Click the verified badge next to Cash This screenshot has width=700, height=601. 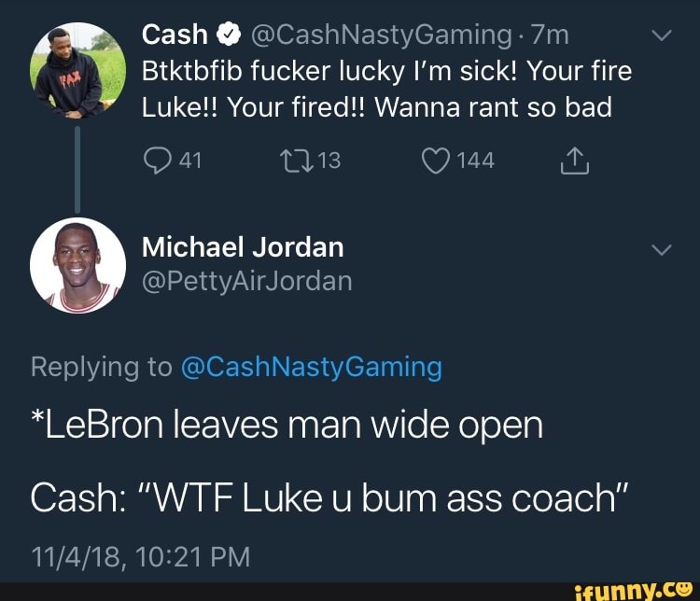[x=229, y=35]
